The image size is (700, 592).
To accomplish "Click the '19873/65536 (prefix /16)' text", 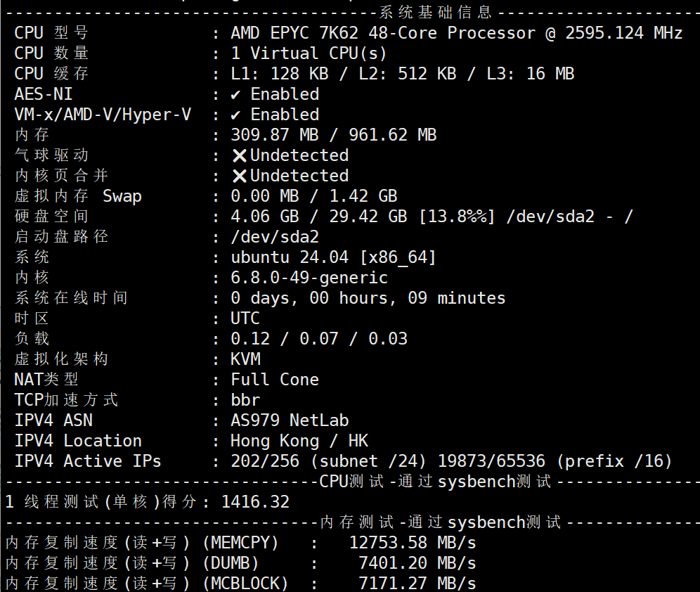I will click(555, 461).
